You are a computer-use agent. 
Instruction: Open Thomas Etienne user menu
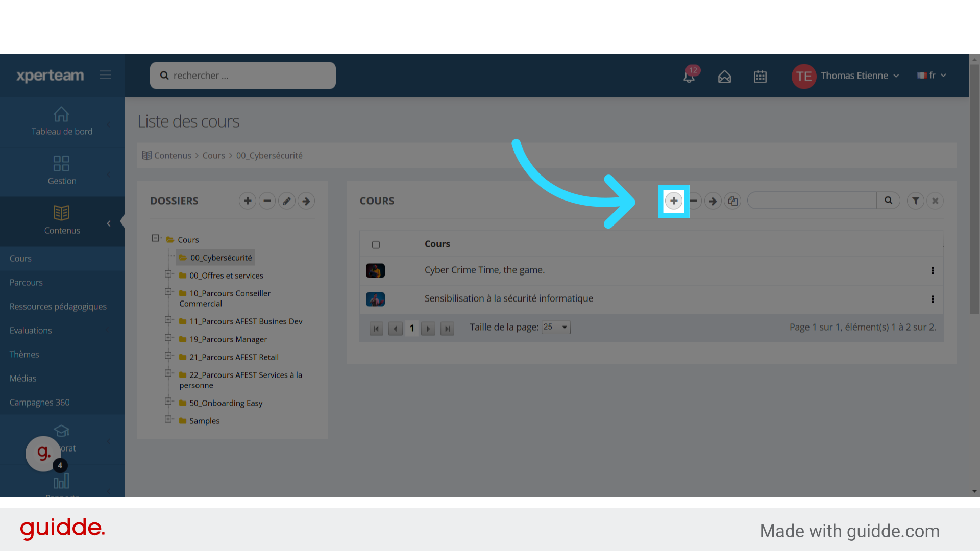855,76
